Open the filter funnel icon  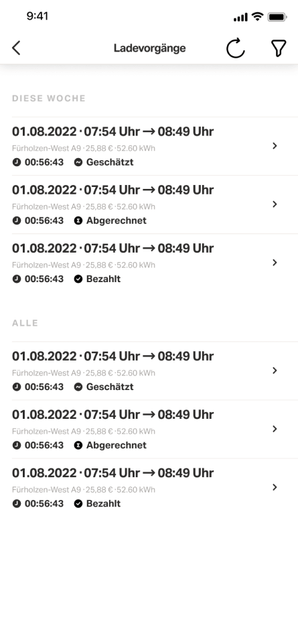click(279, 48)
